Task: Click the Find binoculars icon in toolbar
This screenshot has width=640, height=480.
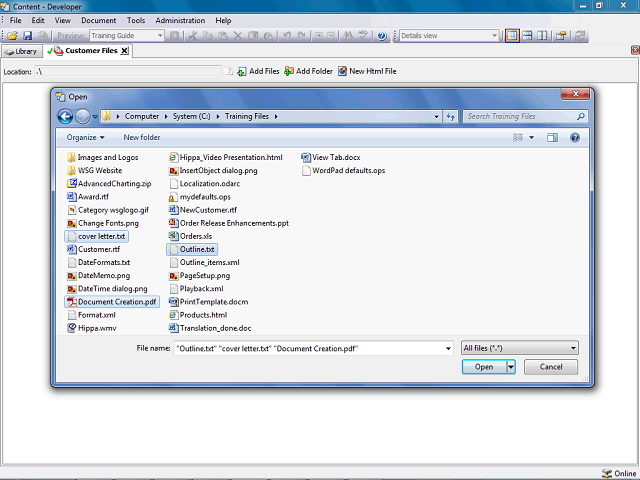Action: [x=348, y=36]
